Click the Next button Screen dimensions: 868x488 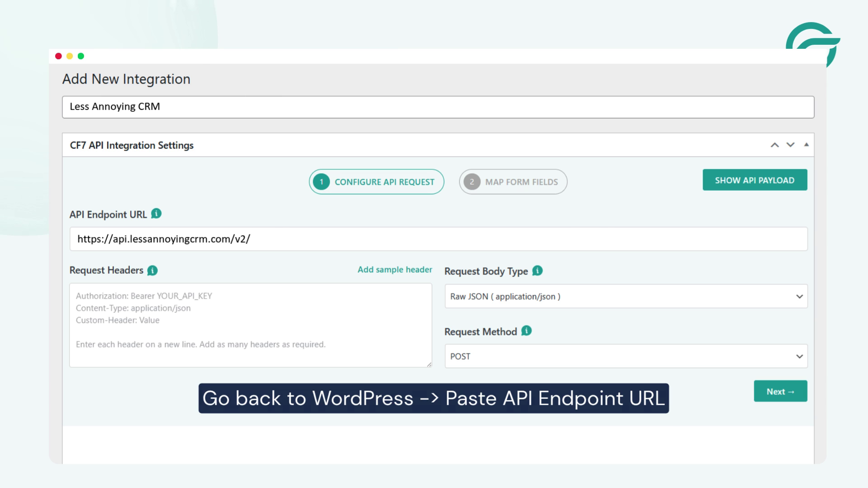780,391
